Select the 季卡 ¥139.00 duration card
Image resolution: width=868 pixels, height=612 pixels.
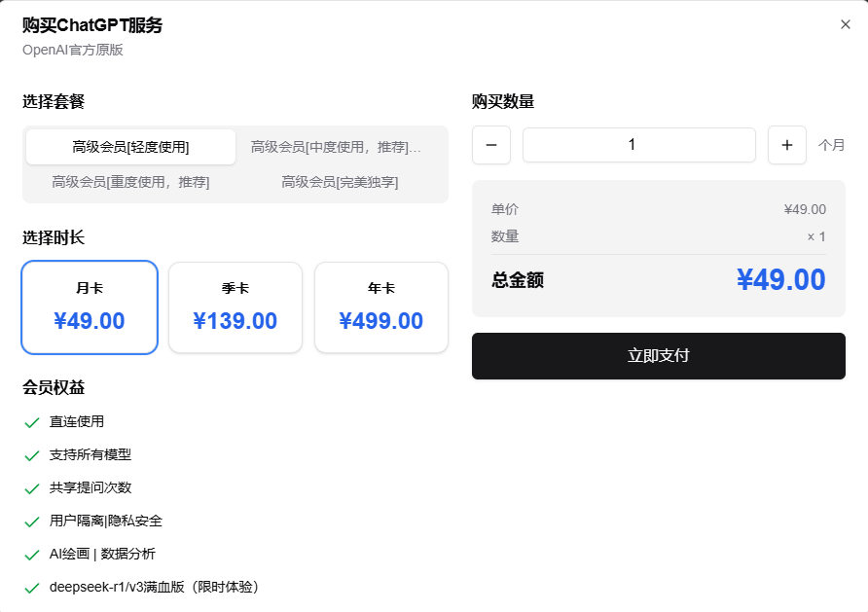[x=235, y=306]
